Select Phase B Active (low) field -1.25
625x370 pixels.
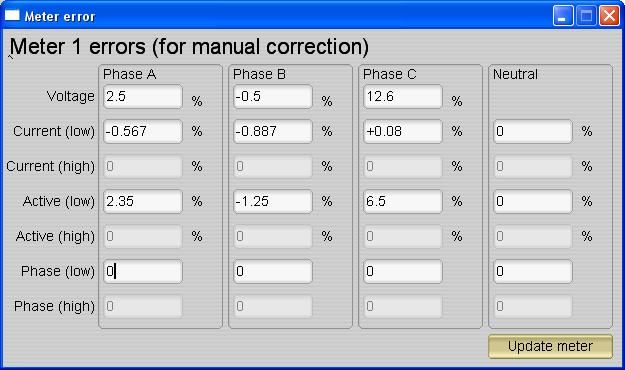tap(273, 201)
